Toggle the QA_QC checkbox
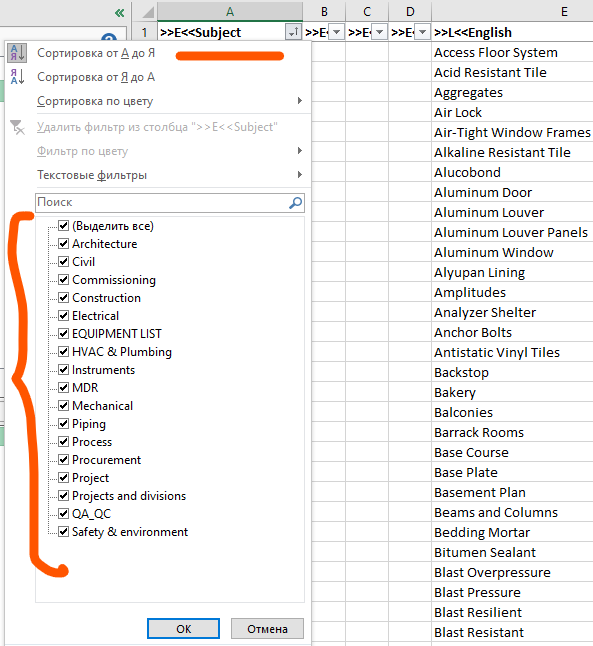Image resolution: width=593 pixels, height=646 pixels. point(63,513)
